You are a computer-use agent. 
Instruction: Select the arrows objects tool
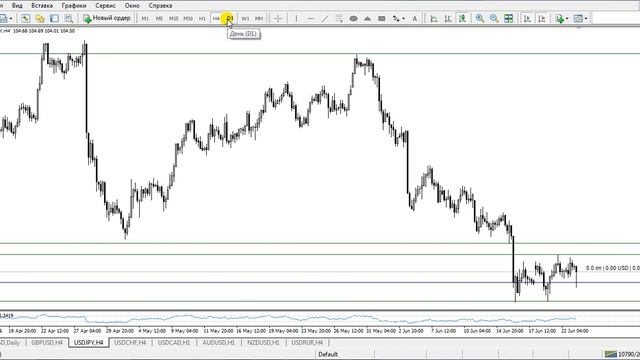point(396,18)
